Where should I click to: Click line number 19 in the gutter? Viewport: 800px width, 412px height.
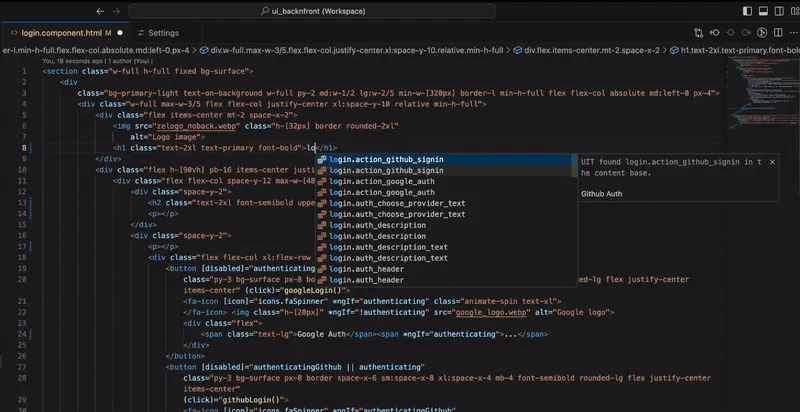tap(22, 268)
